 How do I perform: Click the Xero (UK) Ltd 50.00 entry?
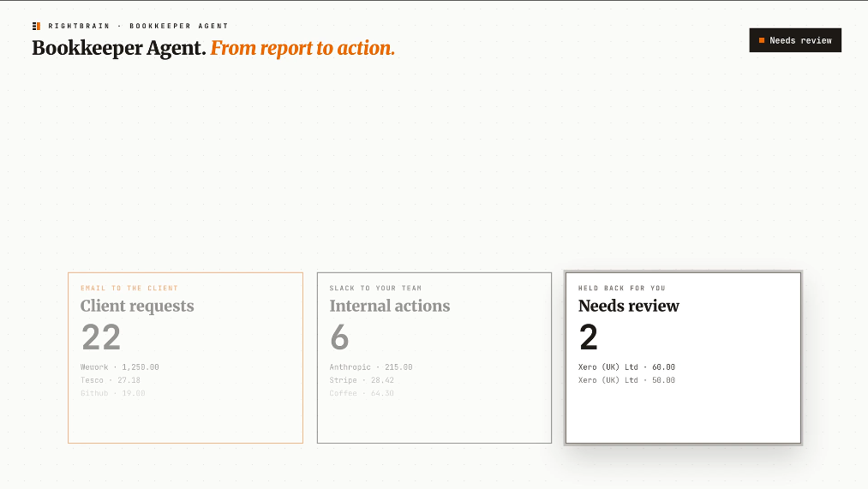click(626, 380)
